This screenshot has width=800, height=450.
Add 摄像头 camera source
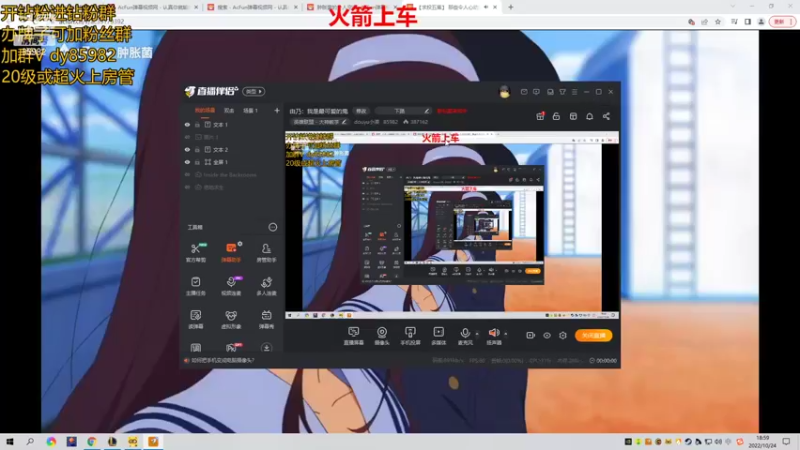pyautogui.click(x=382, y=336)
